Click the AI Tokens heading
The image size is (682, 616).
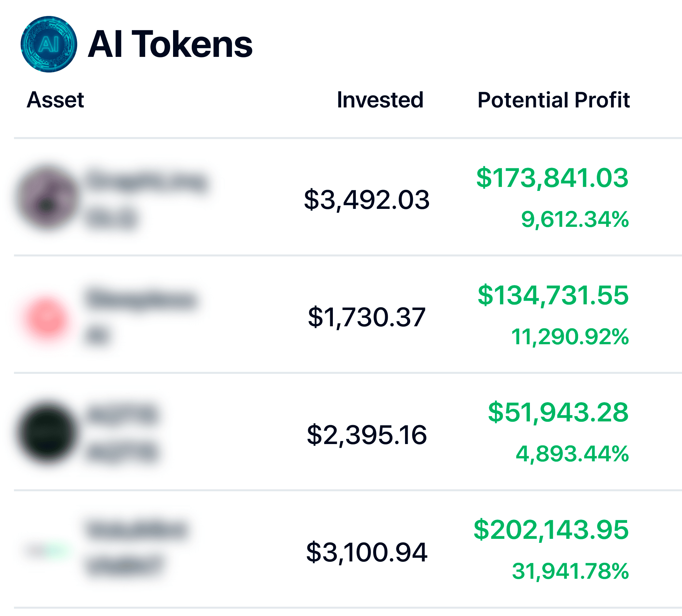click(170, 44)
